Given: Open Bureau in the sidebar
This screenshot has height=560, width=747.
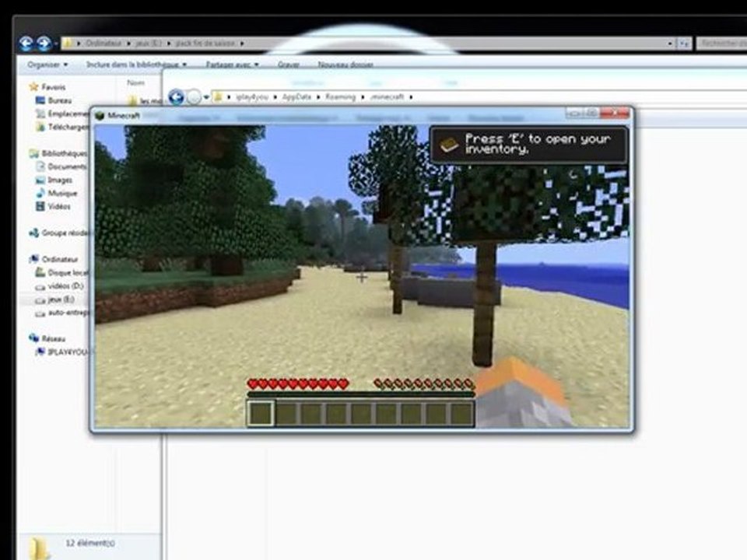Looking at the screenshot, I should click(x=60, y=100).
